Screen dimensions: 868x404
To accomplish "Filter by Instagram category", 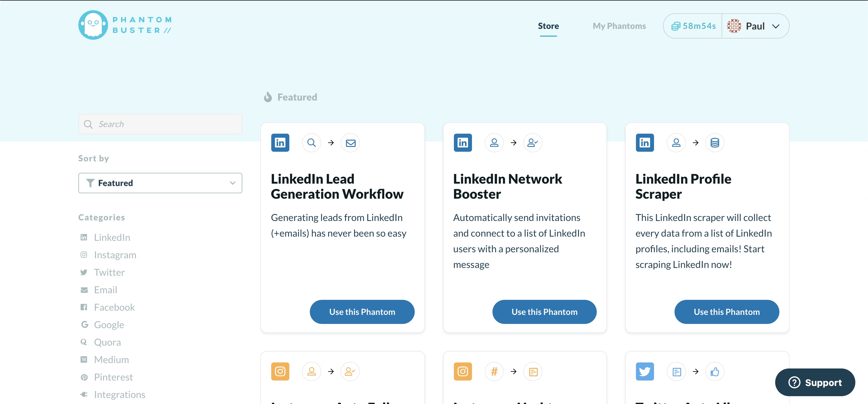I will point(115,255).
